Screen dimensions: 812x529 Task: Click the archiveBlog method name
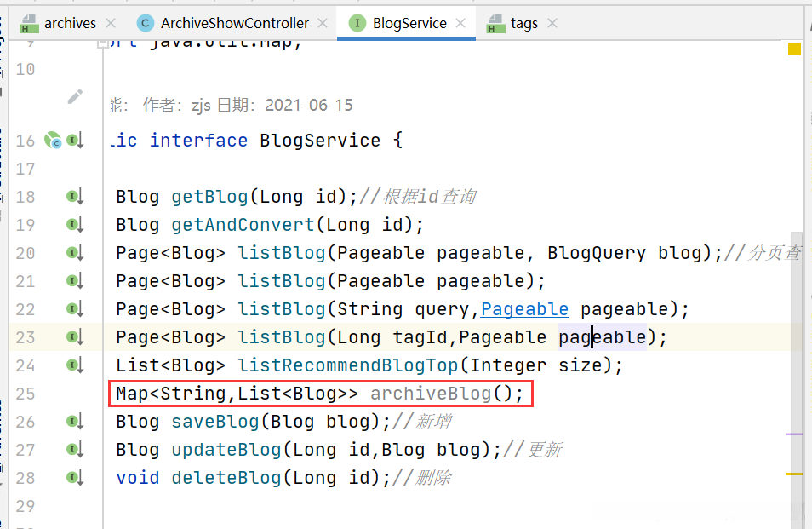click(x=431, y=394)
